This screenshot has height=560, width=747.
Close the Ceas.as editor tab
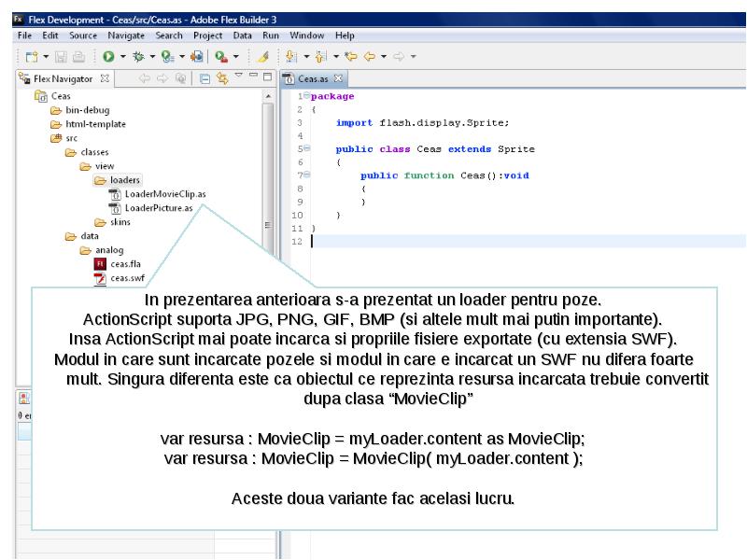338,78
